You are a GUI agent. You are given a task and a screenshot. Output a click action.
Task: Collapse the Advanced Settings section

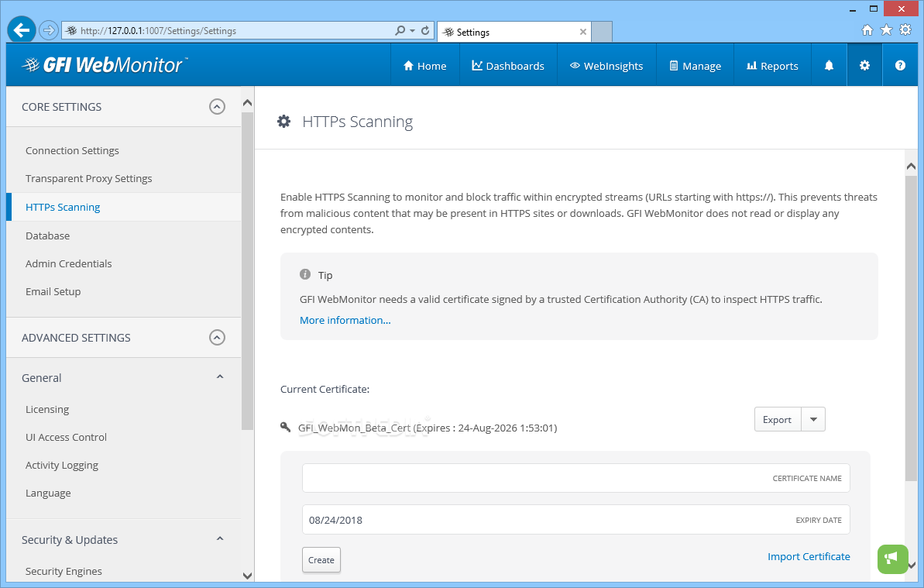(217, 338)
